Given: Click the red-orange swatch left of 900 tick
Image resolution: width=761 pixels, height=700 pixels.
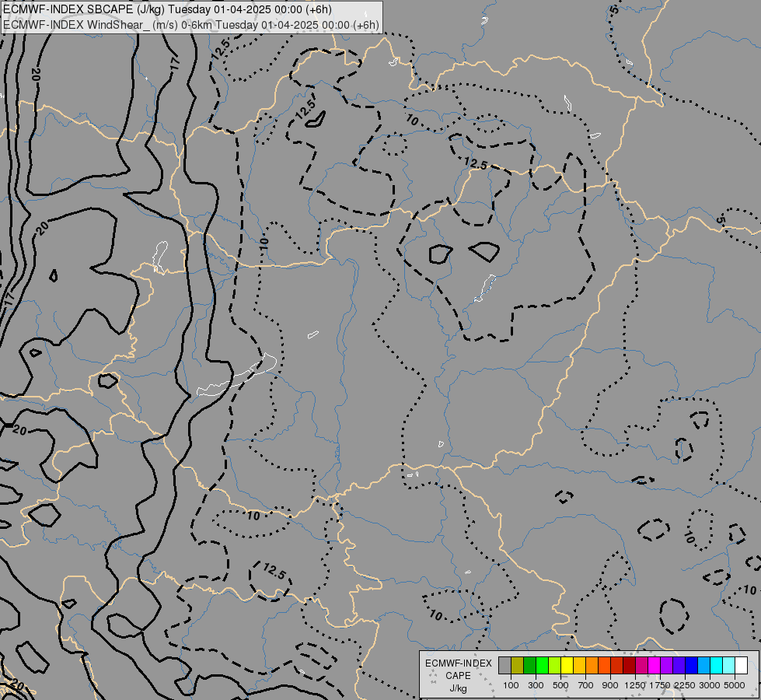Looking at the screenshot, I should click(604, 665).
